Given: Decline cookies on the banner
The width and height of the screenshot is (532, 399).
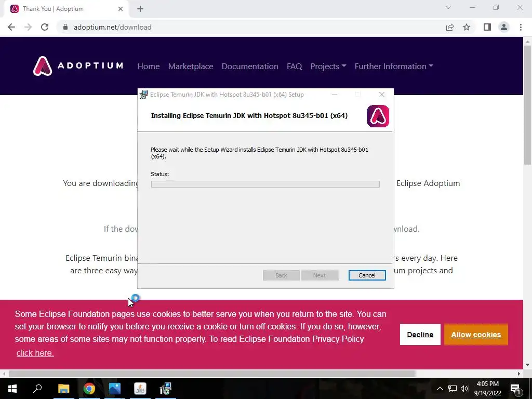Looking at the screenshot, I should [420, 335].
